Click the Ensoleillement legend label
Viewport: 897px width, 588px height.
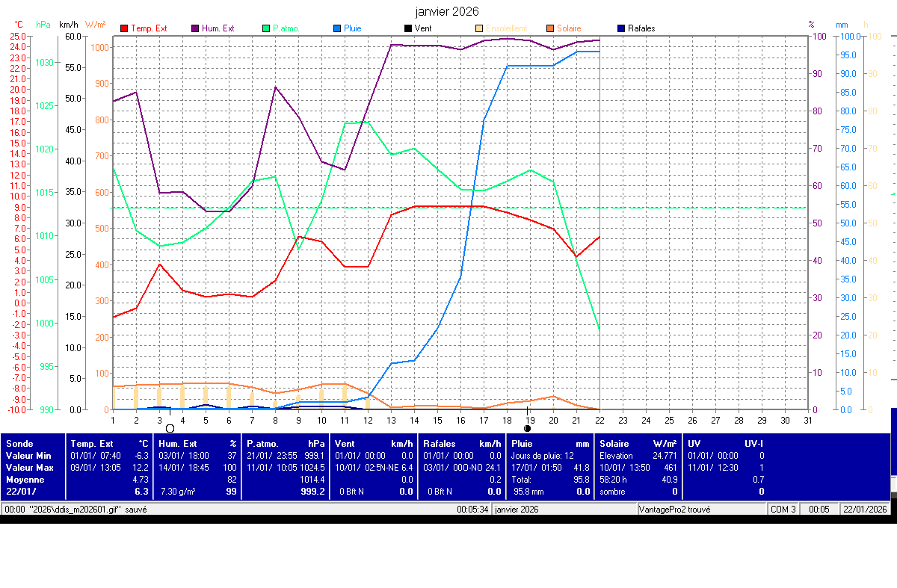coord(507,28)
